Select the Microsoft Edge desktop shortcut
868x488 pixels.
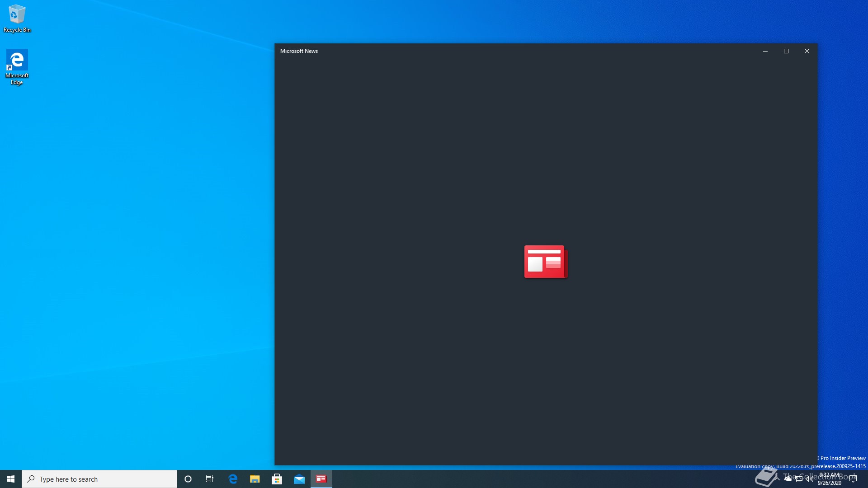pos(17,66)
